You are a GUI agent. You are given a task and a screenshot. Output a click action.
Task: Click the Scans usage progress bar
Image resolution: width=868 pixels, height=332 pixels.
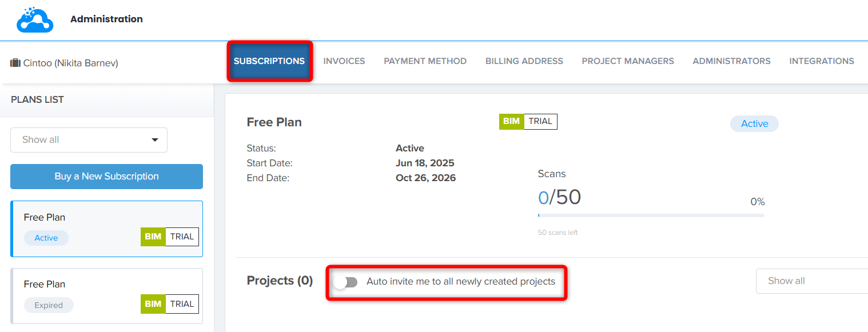[x=651, y=215]
